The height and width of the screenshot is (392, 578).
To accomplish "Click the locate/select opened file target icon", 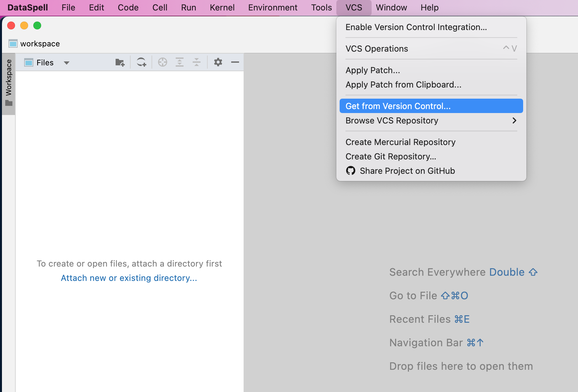I will 163,62.
